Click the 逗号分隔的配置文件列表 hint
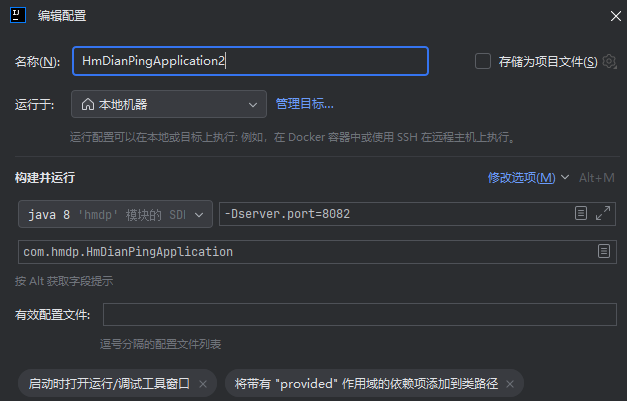Screen dimensions: 627x401 [160, 344]
